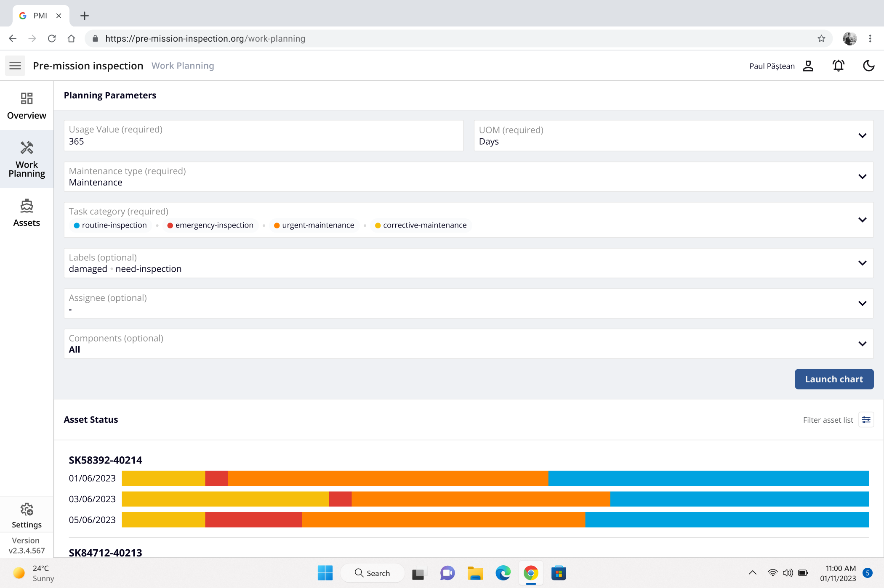884x588 pixels.
Task: Expand the UOM dropdown
Action: [862, 135]
